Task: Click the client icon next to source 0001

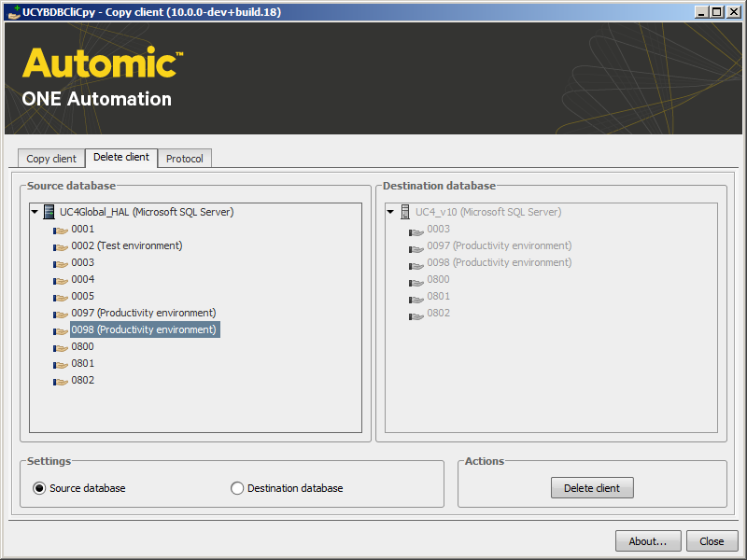Action: pos(60,231)
